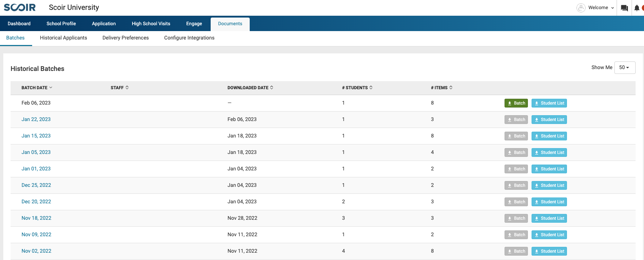Download Student List for Dec 20, 2022
Screen dimensions: 644x260
tap(549, 202)
